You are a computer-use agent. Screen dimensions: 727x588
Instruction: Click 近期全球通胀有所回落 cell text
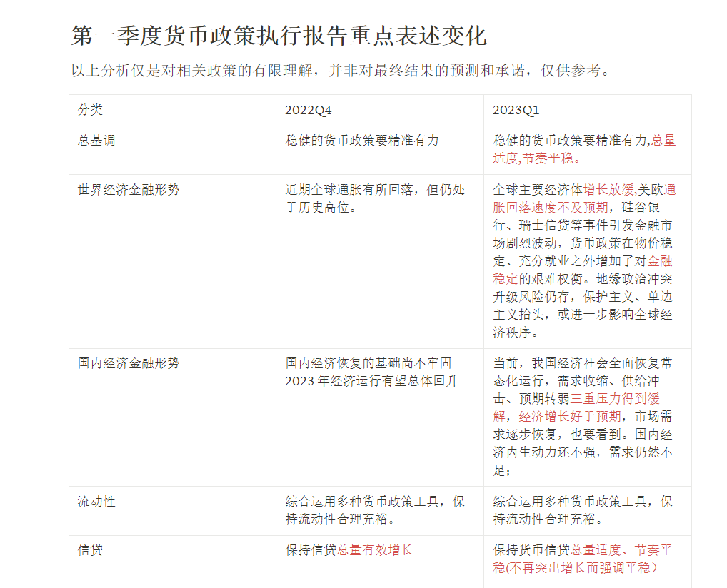[375, 198]
